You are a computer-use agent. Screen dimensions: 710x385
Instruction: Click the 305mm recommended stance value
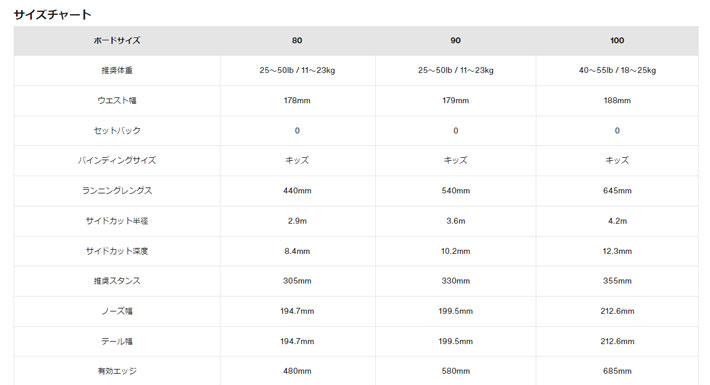pyautogui.click(x=297, y=281)
